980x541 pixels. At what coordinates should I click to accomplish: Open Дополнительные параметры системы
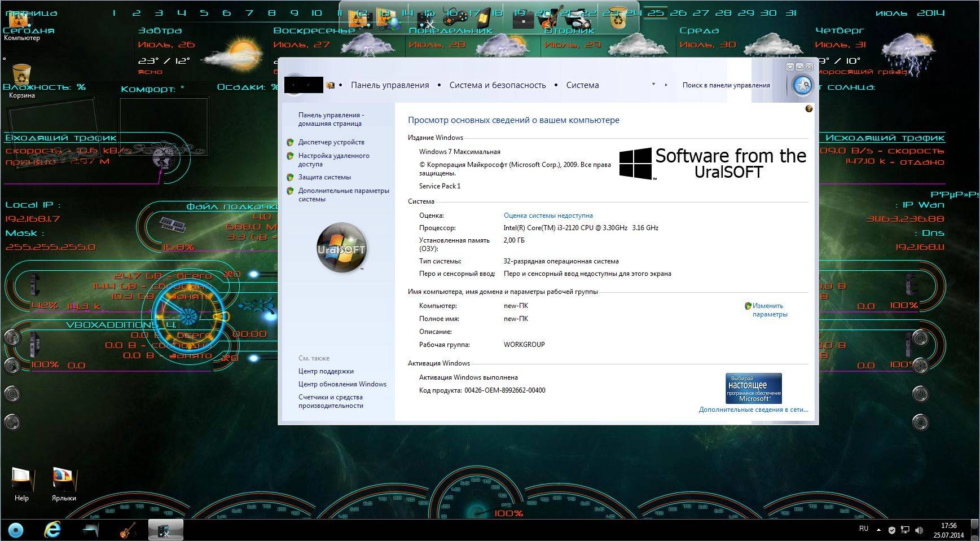[344, 195]
